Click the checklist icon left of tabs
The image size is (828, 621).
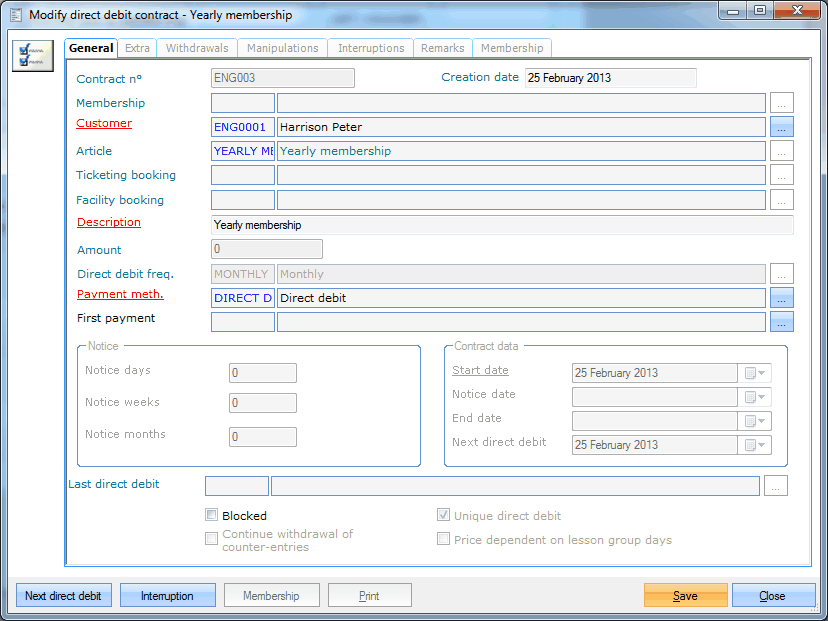(x=32, y=55)
